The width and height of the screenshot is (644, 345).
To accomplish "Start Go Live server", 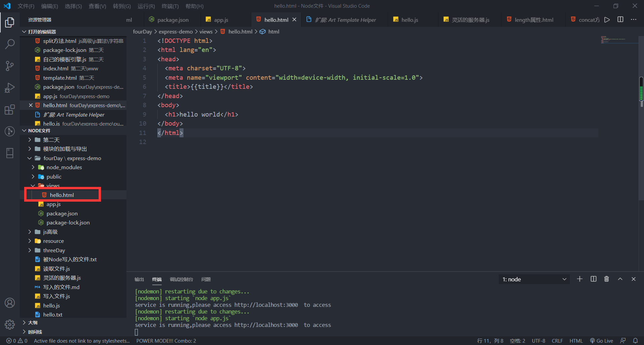I will tap(601, 341).
